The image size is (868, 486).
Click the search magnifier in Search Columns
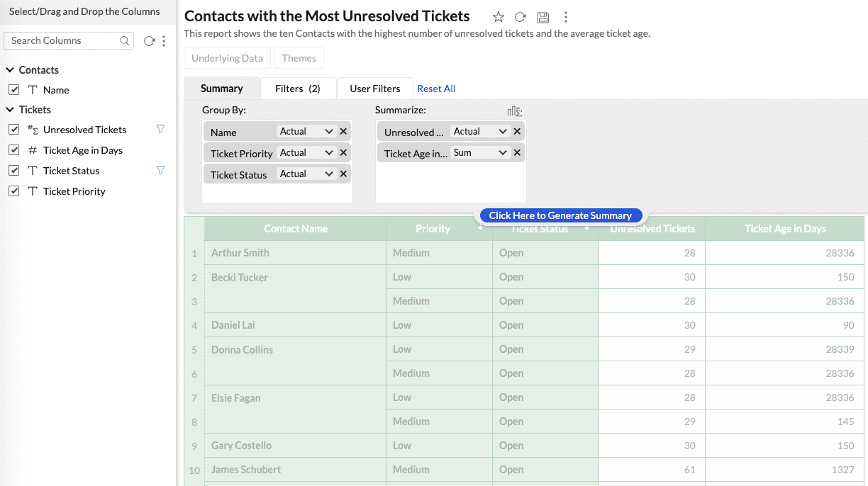tap(125, 41)
